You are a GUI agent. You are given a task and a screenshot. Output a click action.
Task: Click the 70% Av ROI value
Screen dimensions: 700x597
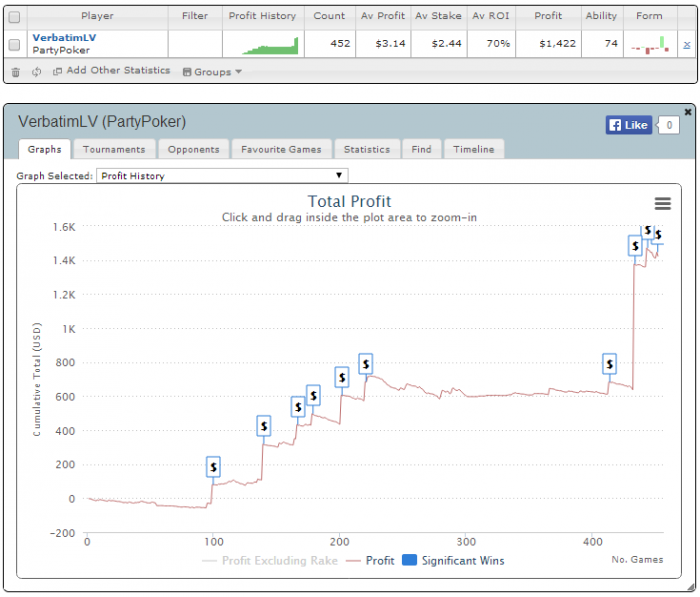point(498,44)
